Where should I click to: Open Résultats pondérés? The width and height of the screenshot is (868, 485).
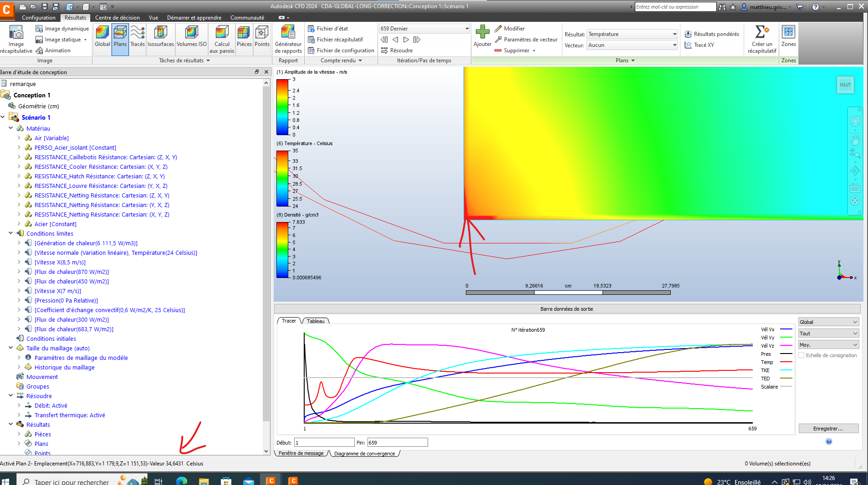click(712, 34)
